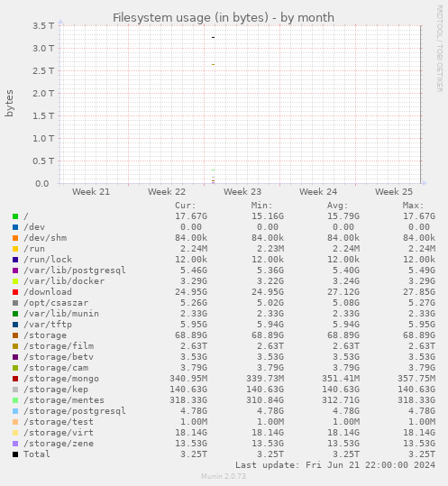Click the vertical "bytes" axis label

(x=9, y=103)
